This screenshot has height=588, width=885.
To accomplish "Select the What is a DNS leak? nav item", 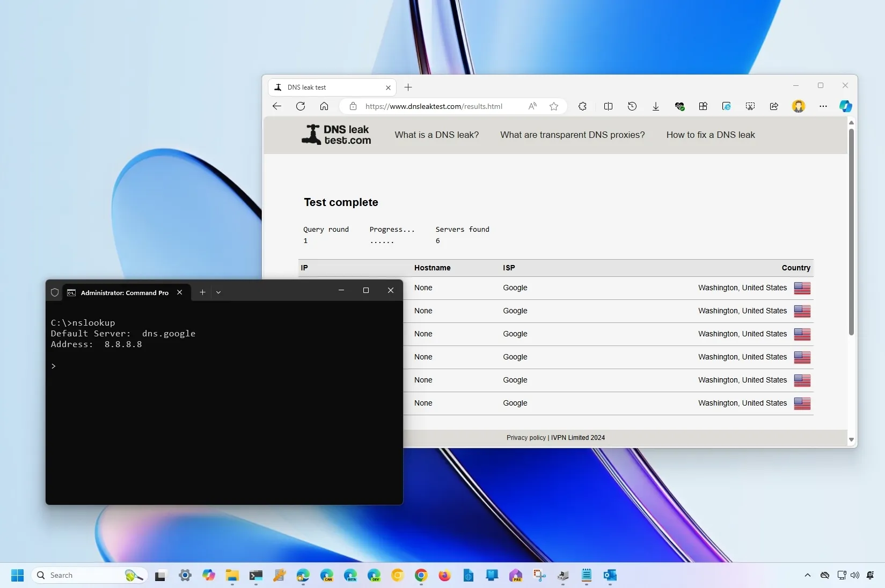I will point(436,135).
